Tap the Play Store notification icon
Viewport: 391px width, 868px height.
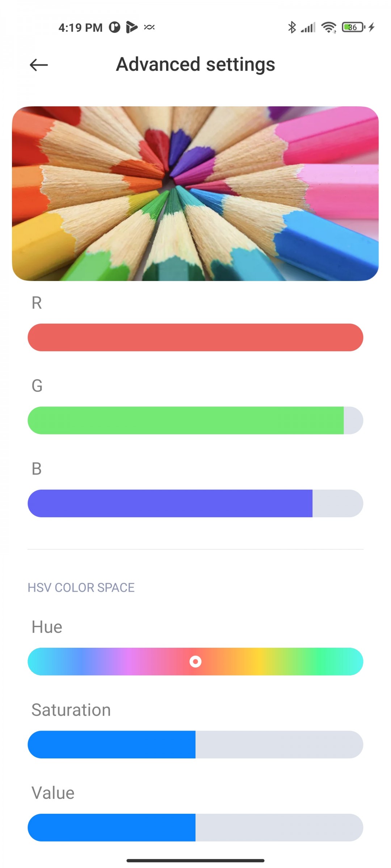click(131, 27)
